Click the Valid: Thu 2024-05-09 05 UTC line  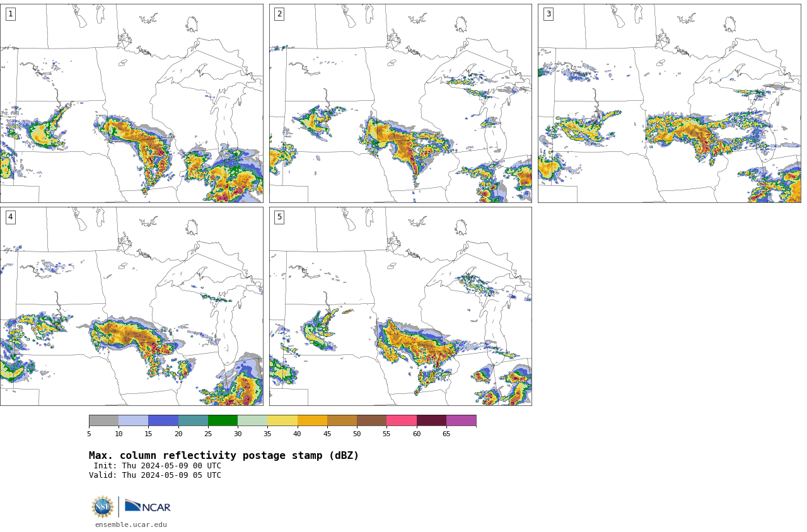click(x=155, y=475)
